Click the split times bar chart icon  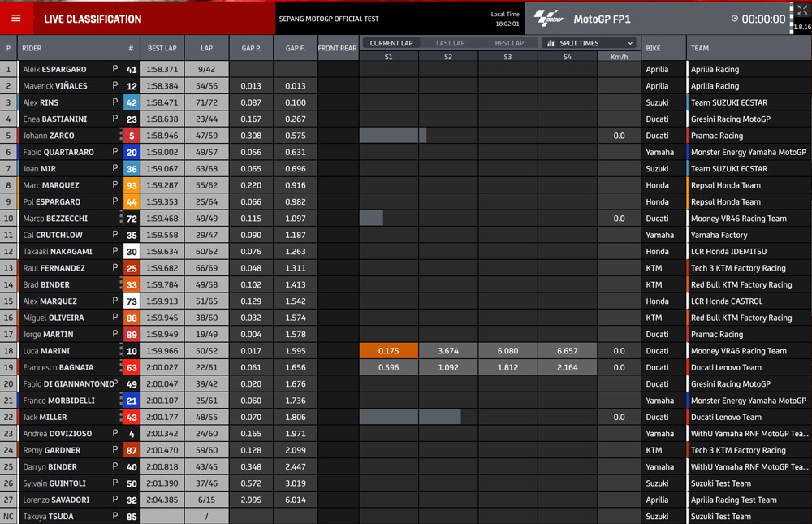[551, 43]
